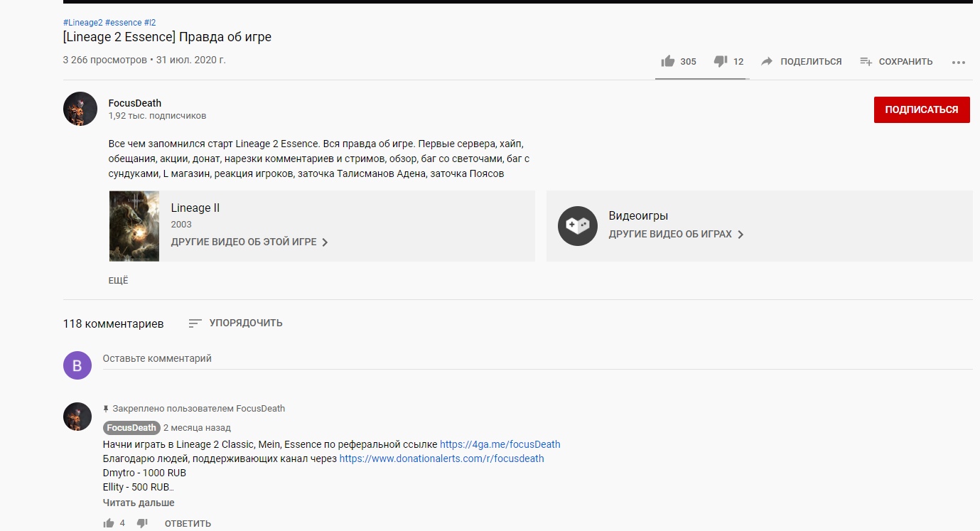Screen dimensions: 980x531
Task: Open ДРУГИЕ ВИДЕО ОБ ЭТОЙ ИГРЕ link
Action: pyautogui.click(x=249, y=242)
